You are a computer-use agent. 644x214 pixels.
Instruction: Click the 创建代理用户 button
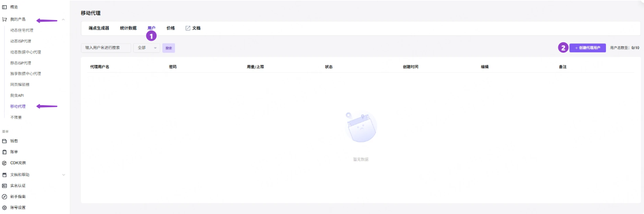pyautogui.click(x=587, y=48)
